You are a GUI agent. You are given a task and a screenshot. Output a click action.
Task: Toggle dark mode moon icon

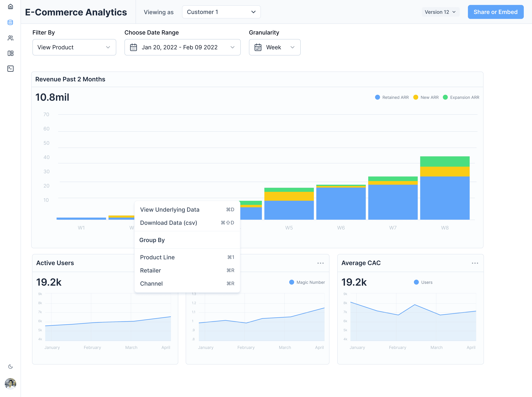[x=10, y=366]
